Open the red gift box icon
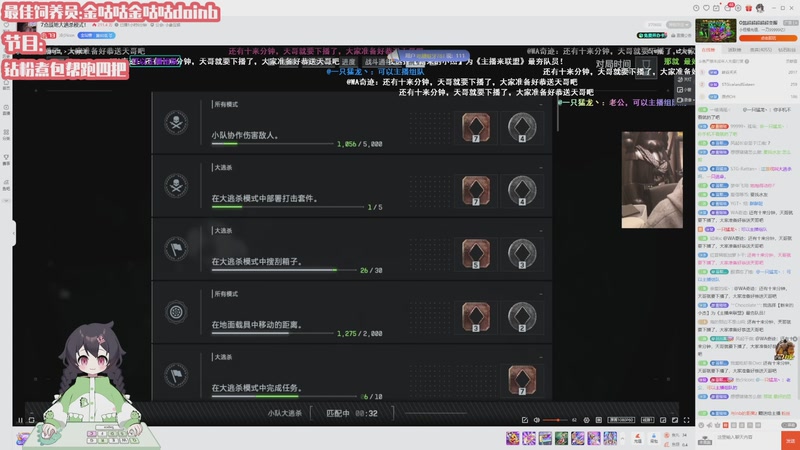This screenshot has width=800, height=450. click(x=748, y=8)
